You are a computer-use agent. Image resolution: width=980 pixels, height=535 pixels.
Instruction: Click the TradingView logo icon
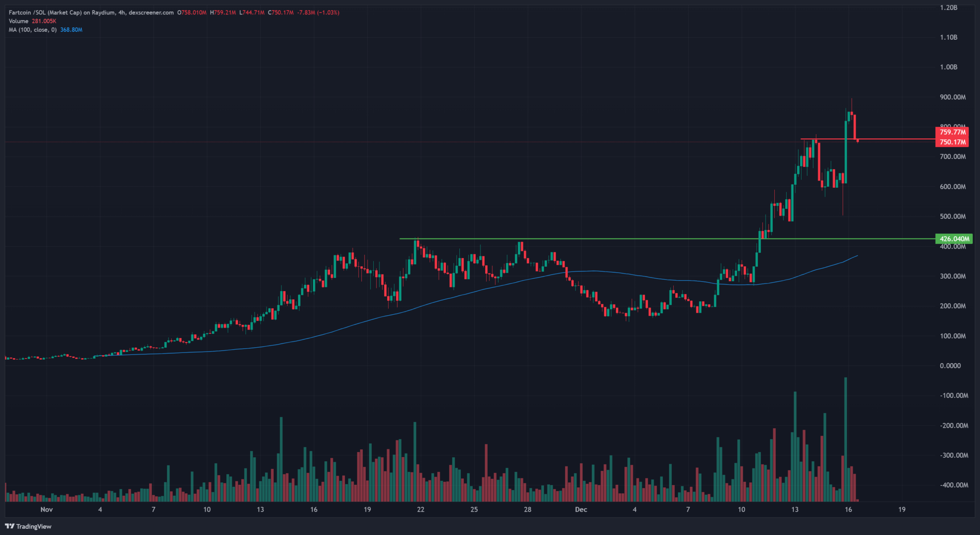click(10, 526)
